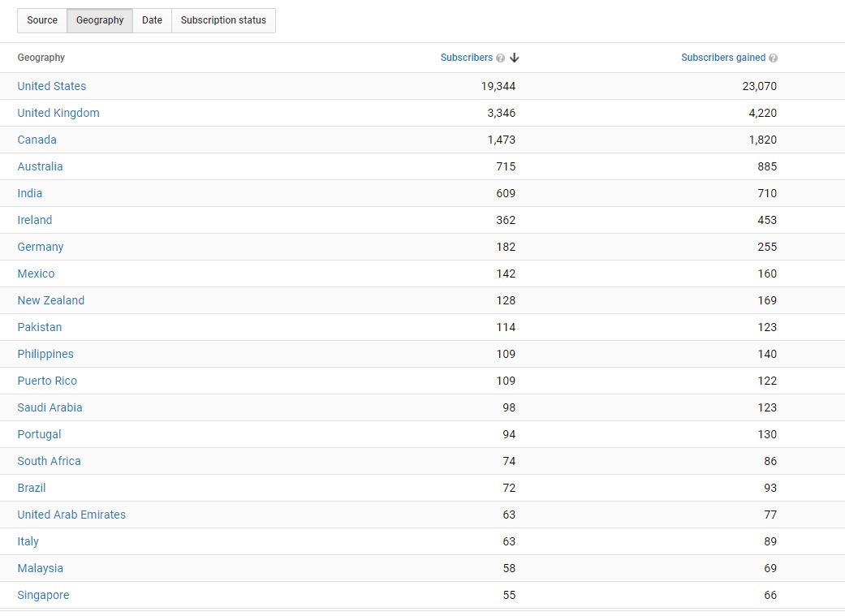Open the Brazil link
This screenshot has height=616, width=845.
click(x=32, y=488)
